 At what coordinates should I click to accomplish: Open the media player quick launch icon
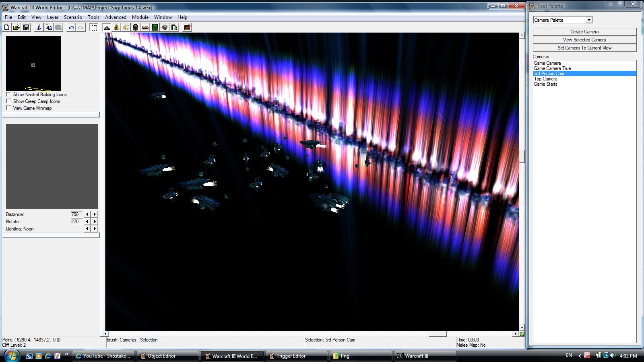39,356
